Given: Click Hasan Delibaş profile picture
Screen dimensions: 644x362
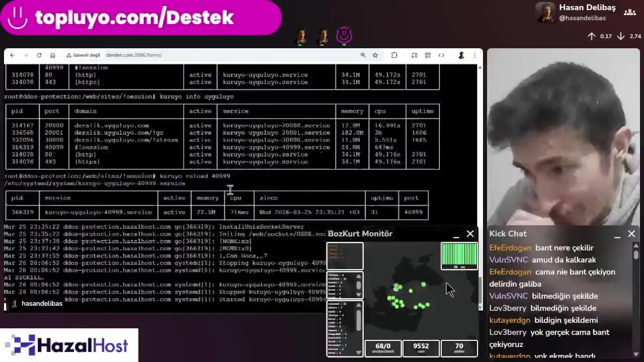Looking at the screenshot, I should click(545, 12).
